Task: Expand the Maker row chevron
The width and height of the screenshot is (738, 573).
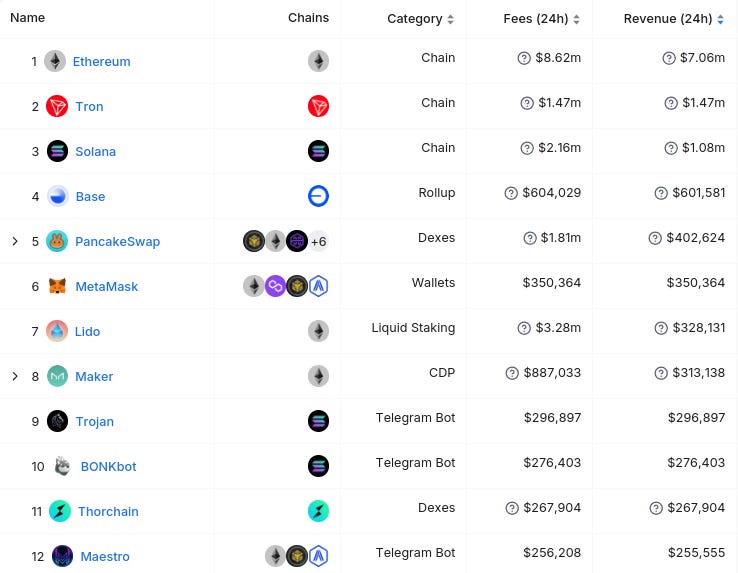Action: (x=15, y=377)
